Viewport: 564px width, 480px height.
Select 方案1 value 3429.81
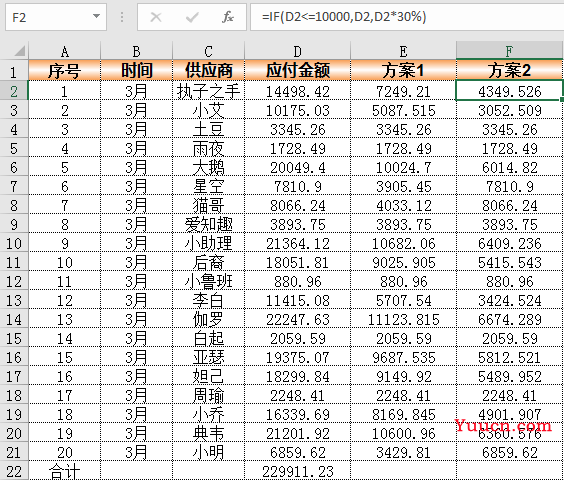(403, 452)
